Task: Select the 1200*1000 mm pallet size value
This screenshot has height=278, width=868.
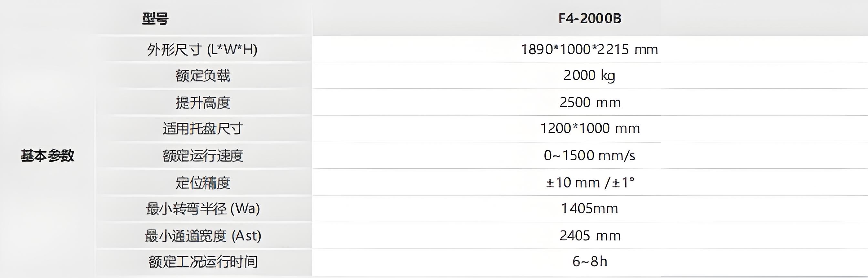Action: pos(590,129)
